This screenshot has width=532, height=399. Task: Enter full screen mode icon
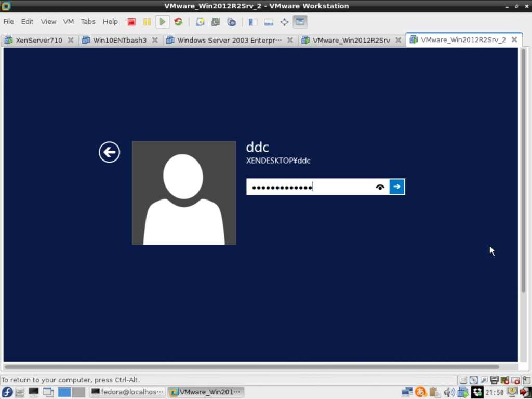pos(284,22)
